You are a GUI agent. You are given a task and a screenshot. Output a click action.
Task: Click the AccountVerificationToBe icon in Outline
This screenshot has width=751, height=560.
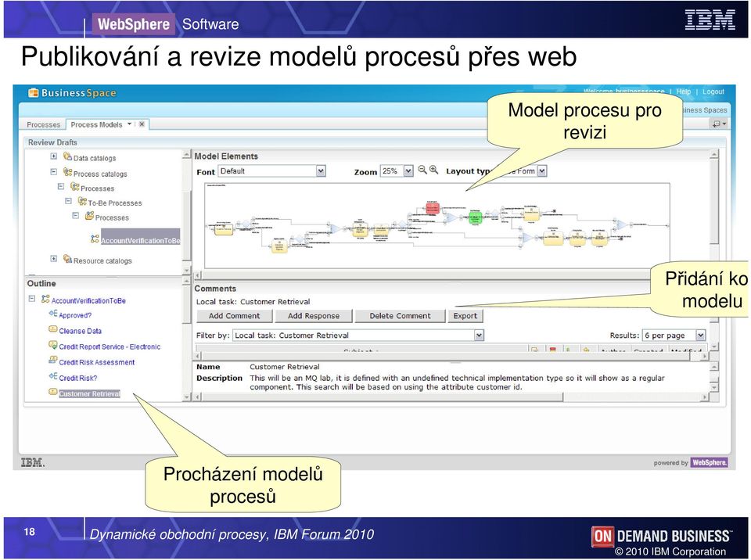[45, 299]
